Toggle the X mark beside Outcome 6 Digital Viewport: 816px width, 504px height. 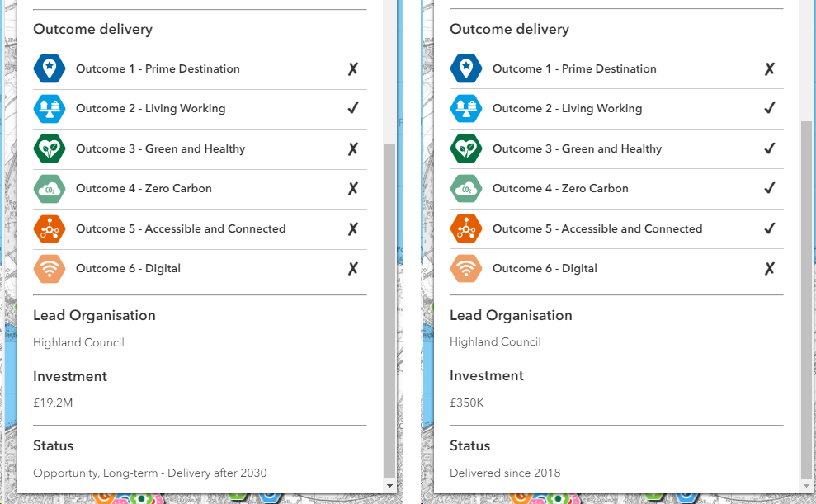353,268
